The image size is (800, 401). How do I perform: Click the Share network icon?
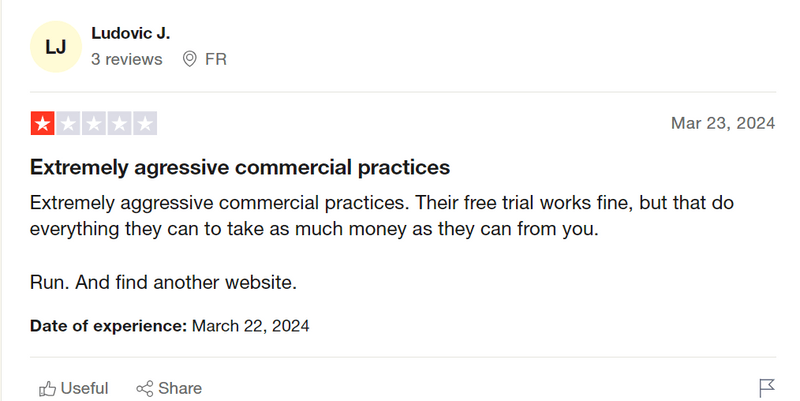point(144,388)
